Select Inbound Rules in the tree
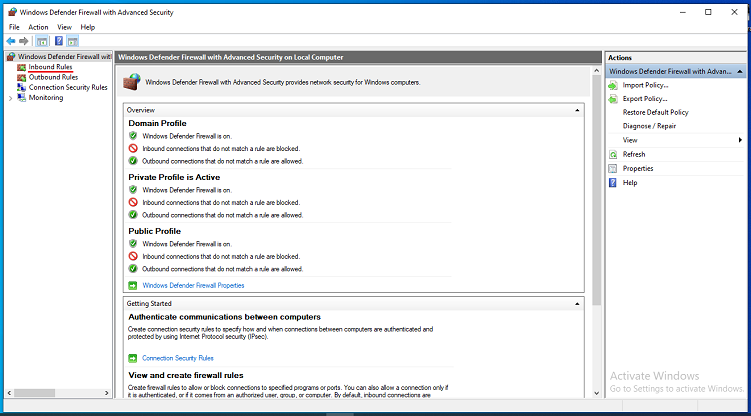 (x=50, y=67)
